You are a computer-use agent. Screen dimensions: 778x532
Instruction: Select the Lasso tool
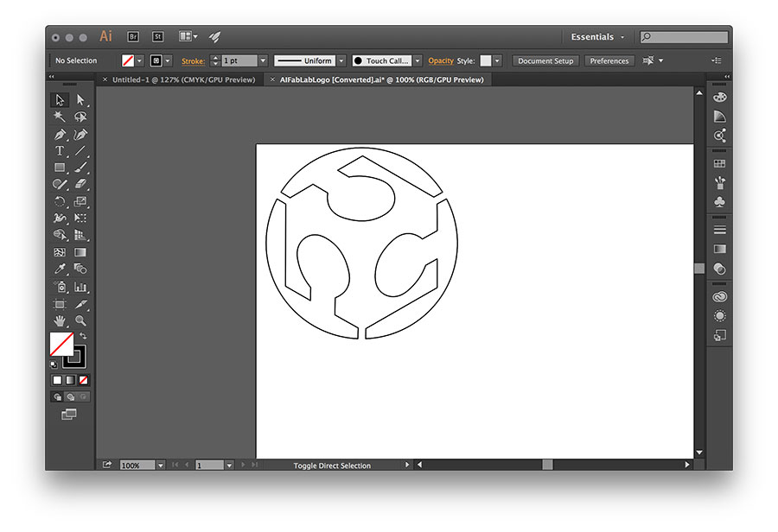coord(80,117)
